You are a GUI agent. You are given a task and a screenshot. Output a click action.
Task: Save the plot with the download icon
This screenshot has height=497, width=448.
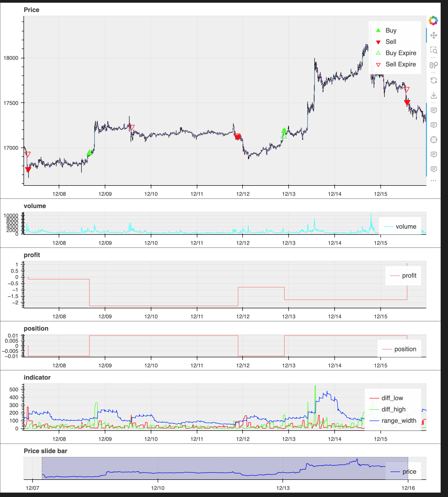(434, 95)
